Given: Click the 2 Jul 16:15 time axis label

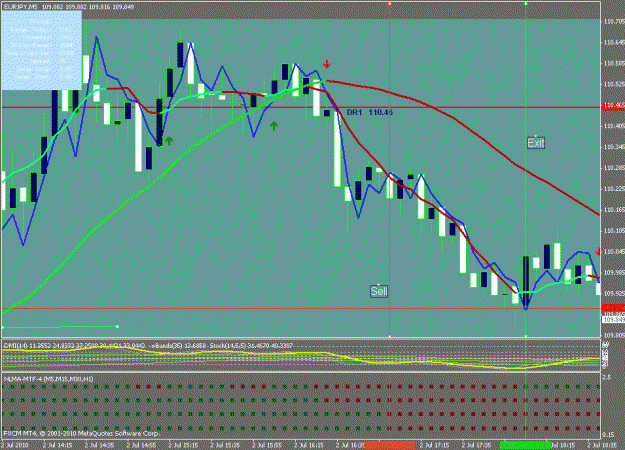Looking at the screenshot, I should click(x=309, y=445).
